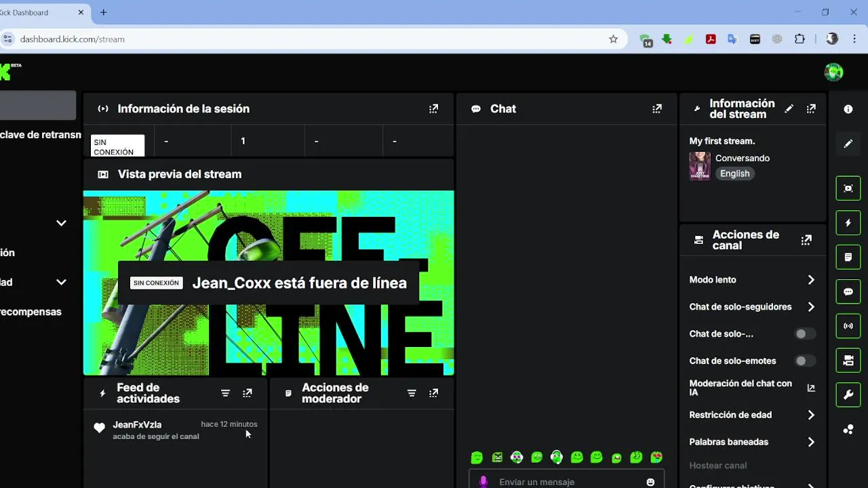Click the offline stream preview image
This screenshot has width=868, height=488.
point(269,283)
